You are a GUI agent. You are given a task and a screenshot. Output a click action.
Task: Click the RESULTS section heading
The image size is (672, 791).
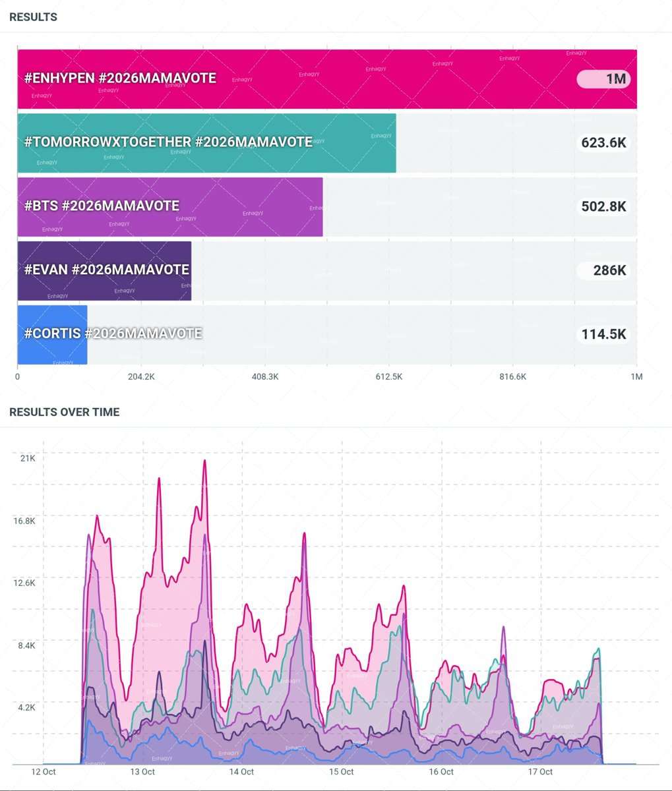tap(33, 17)
